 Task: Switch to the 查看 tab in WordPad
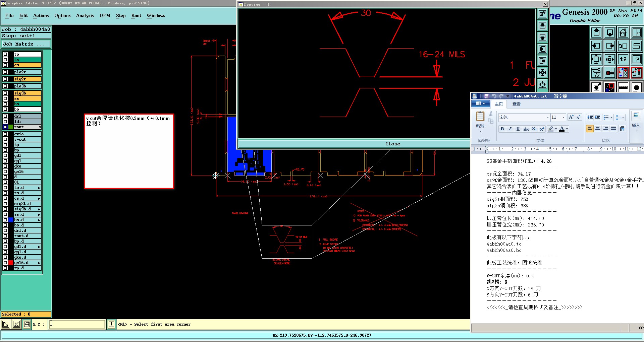coord(516,104)
